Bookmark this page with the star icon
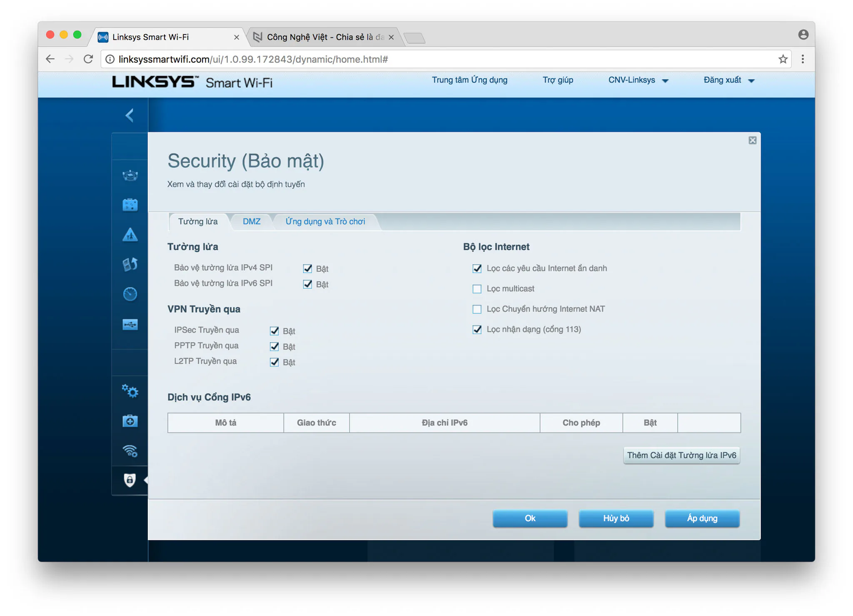 point(783,59)
